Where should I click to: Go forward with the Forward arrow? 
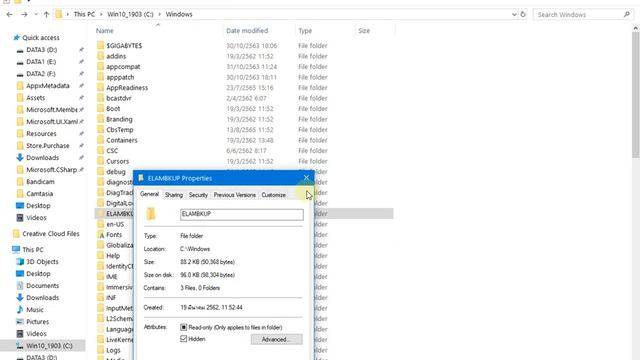[24, 14]
